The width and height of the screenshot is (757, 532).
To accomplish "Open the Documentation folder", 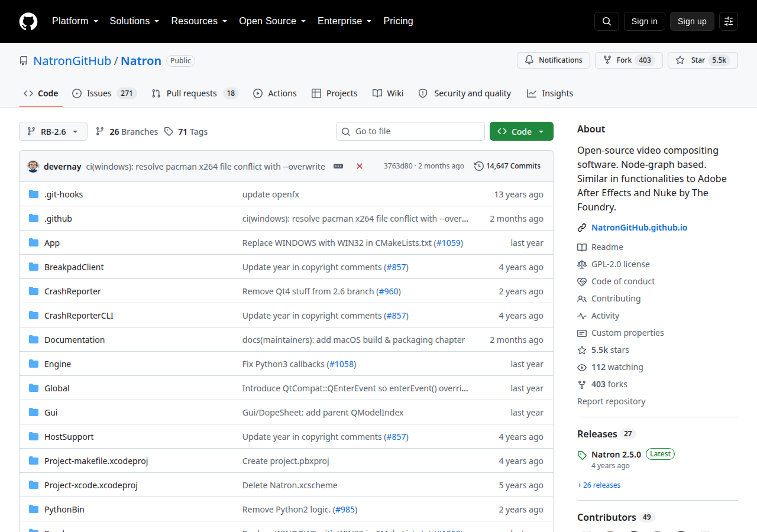I will click(x=75, y=340).
